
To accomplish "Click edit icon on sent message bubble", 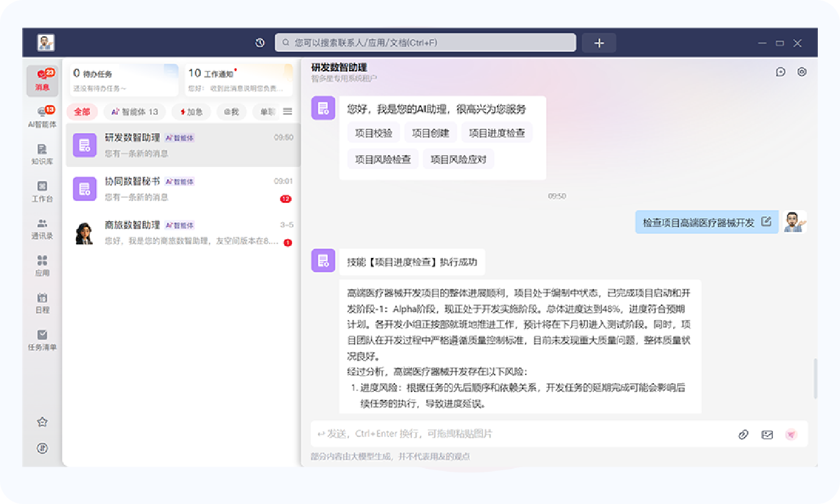I will tap(766, 222).
